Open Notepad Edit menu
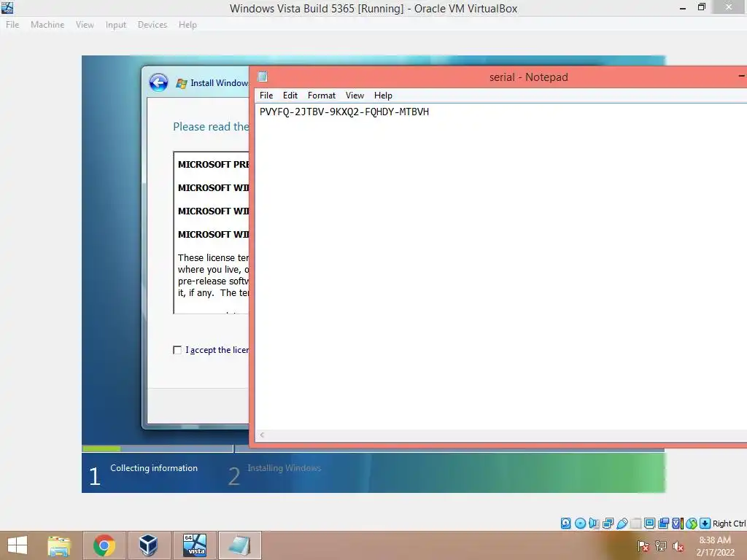The width and height of the screenshot is (747, 560). [290, 96]
